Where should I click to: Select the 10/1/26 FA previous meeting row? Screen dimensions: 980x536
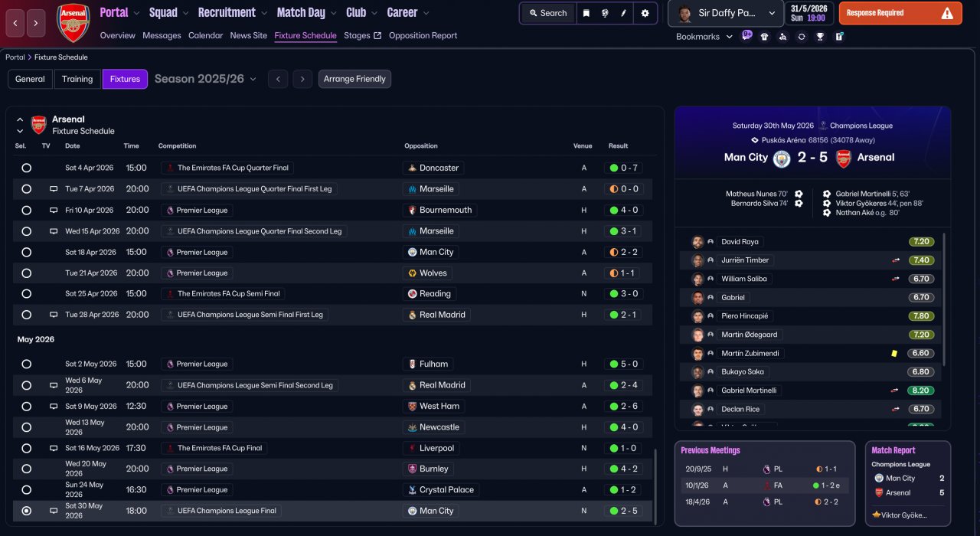click(764, 485)
